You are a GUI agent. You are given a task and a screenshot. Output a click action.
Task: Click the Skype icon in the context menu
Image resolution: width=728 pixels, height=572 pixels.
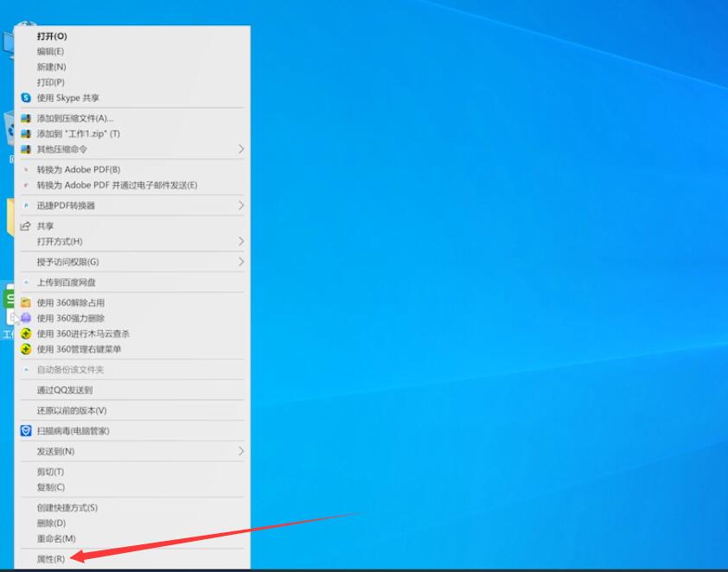click(26, 98)
